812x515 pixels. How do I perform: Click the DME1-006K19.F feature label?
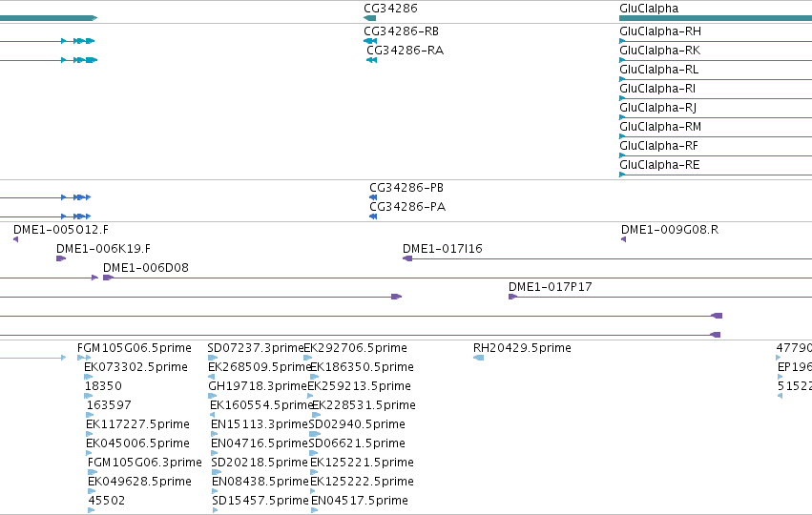pos(104,249)
